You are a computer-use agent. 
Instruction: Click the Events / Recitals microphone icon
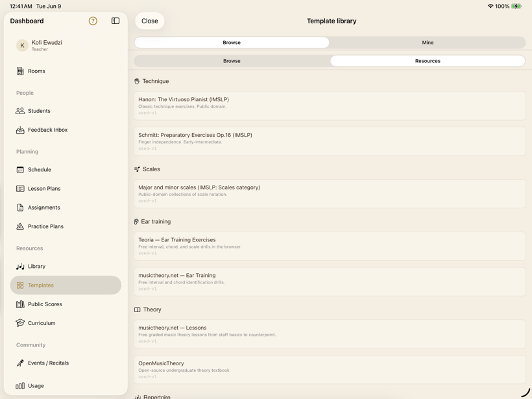pos(20,363)
